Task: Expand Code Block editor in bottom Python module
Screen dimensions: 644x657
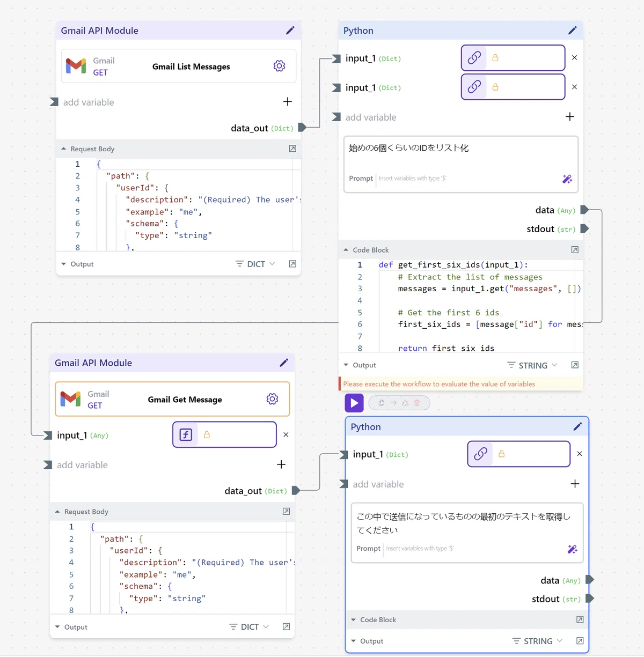Action: pyautogui.click(x=580, y=619)
